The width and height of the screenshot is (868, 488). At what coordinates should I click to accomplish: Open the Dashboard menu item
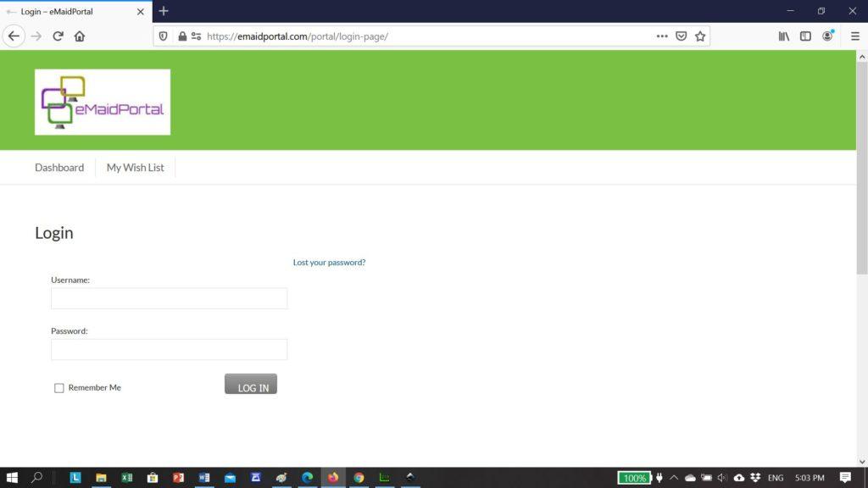click(59, 167)
